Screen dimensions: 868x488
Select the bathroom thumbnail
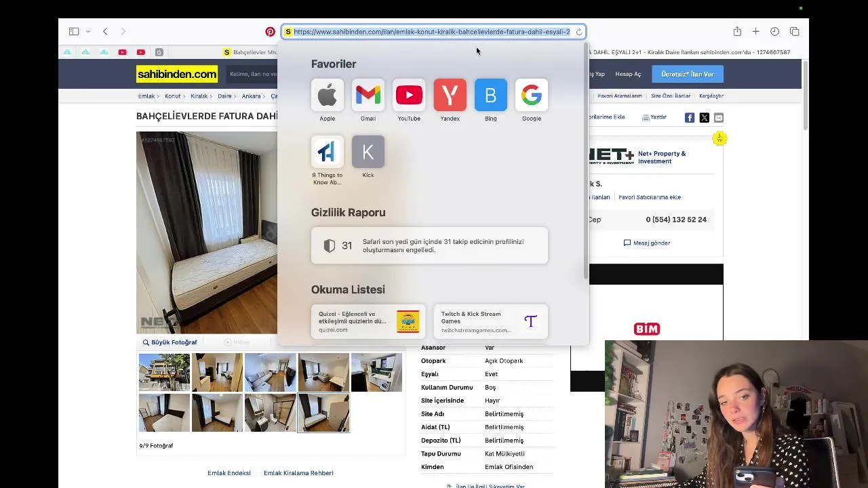270,413
